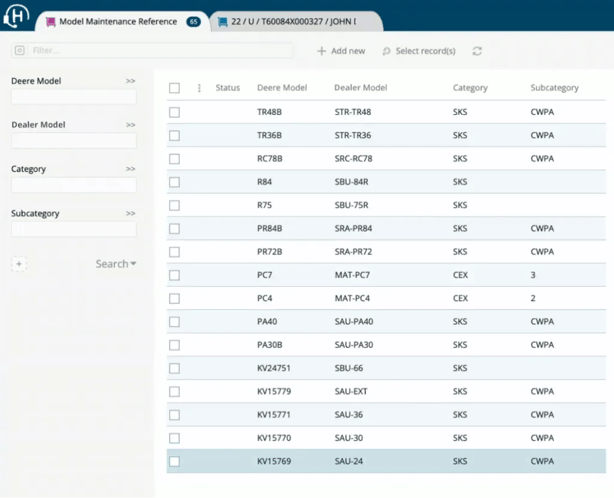The width and height of the screenshot is (614, 498).
Task: Open the Search dropdown arrow
Action: tap(134, 264)
